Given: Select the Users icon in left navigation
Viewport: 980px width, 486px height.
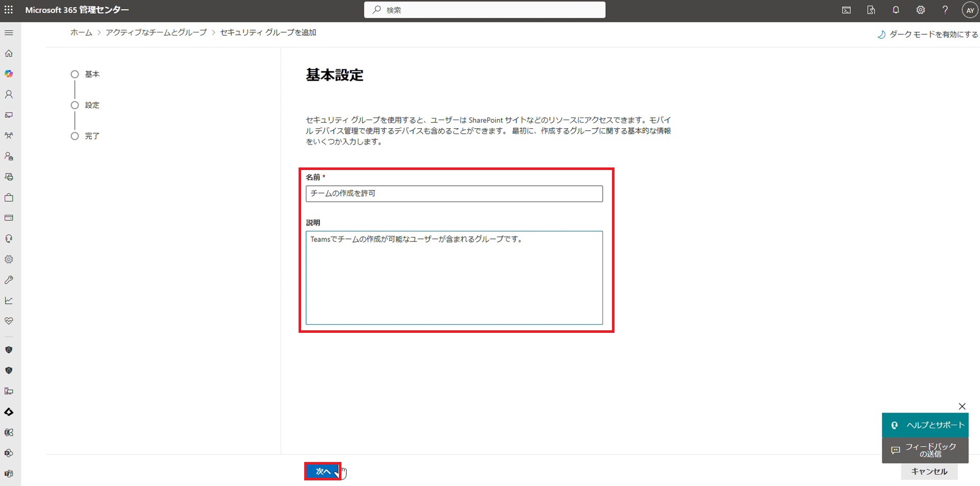Looking at the screenshot, I should pos(9,94).
